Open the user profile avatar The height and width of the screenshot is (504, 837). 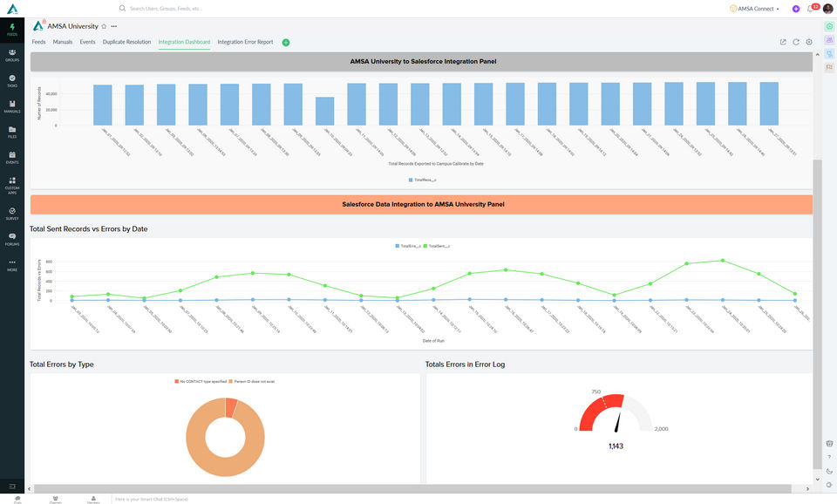pos(828,9)
